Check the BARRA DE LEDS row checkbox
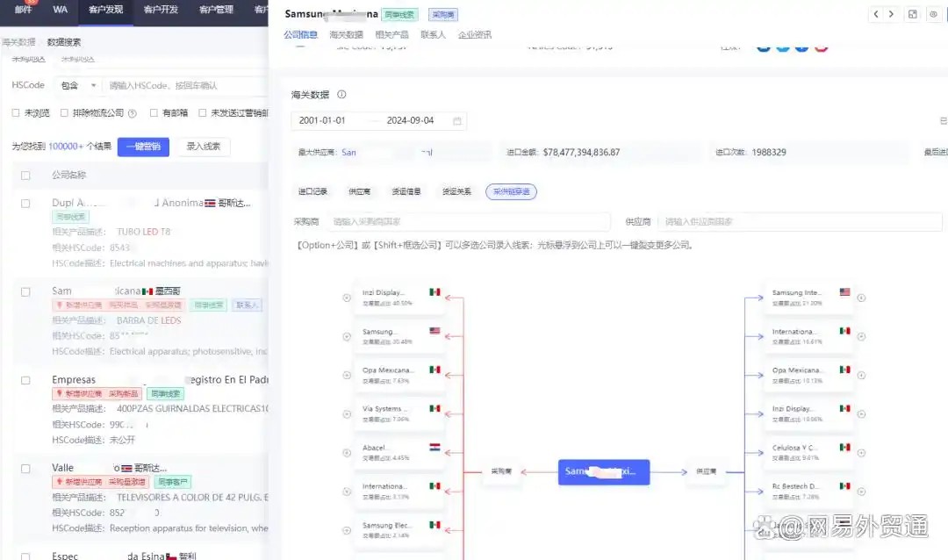Screen dimensions: 948x560 coord(25,291)
